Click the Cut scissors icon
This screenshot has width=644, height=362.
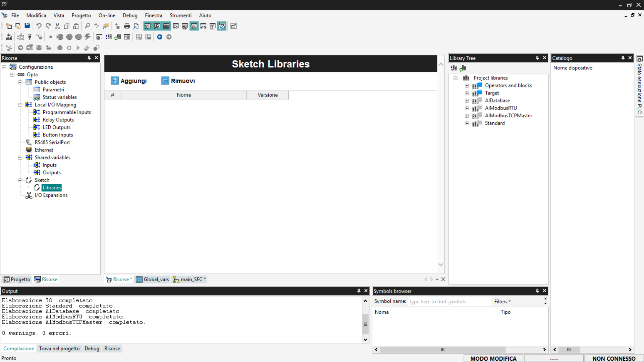point(57,26)
